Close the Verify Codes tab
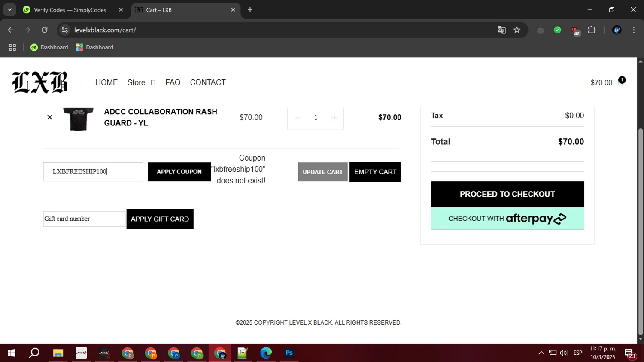Screen dimensions: 644x362 coord(121,10)
